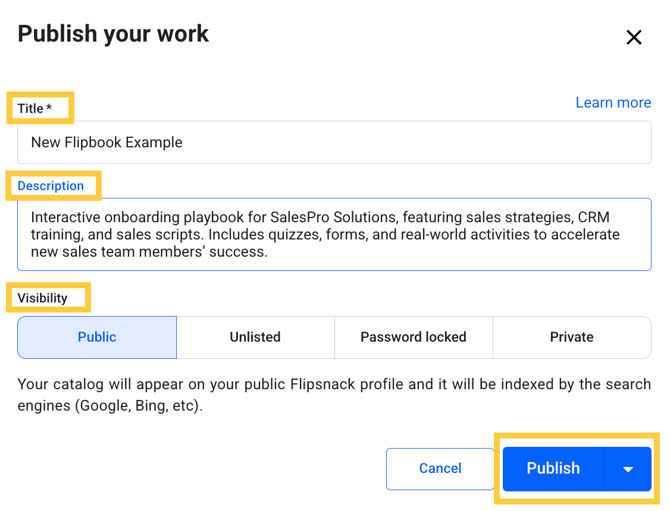
Task: Click the Publish your work heading
Action: click(113, 34)
